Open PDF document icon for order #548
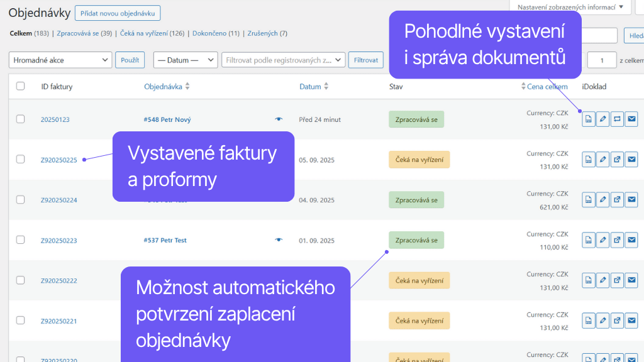644x362 pixels. tap(588, 119)
